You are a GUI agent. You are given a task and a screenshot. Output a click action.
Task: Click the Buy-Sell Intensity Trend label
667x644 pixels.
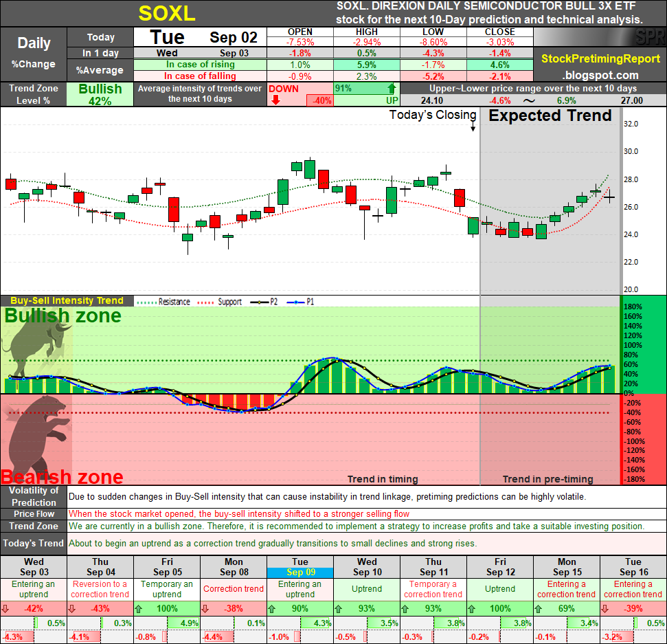pyautogui.click(x=67, y=300)
